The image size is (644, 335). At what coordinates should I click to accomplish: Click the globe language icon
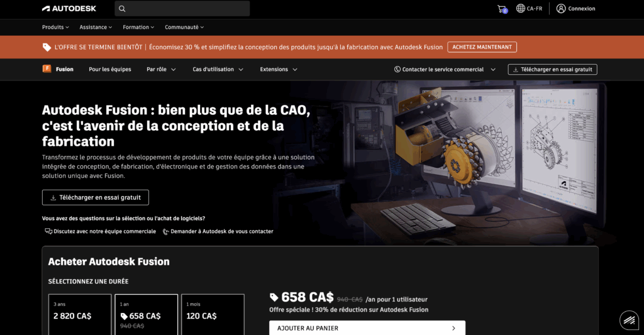click(x=520, y=8)
